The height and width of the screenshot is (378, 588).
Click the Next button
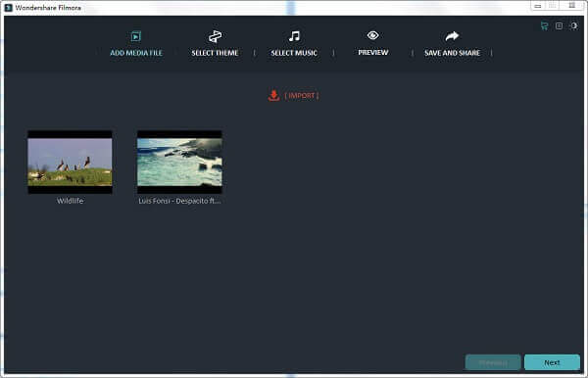(552, 362)
